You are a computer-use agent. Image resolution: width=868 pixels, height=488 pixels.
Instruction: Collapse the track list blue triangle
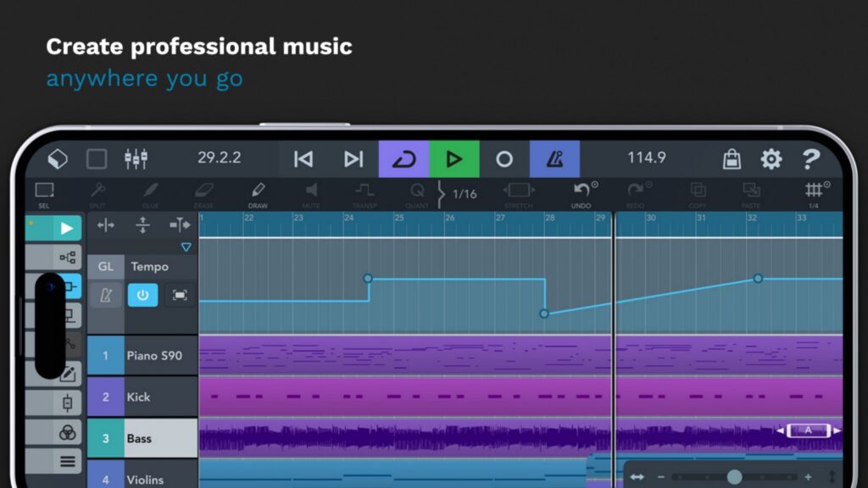[x=186, y=247]
